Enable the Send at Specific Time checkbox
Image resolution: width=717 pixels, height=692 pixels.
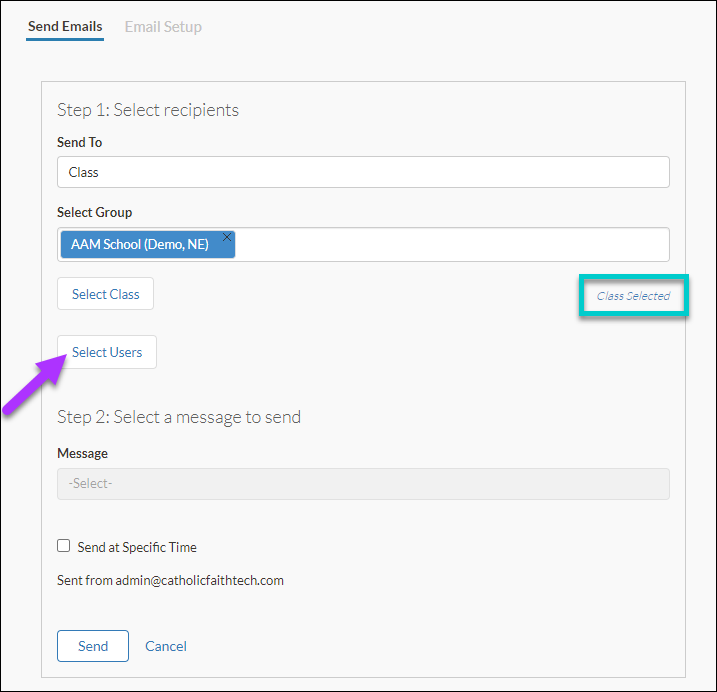point(64,546)
